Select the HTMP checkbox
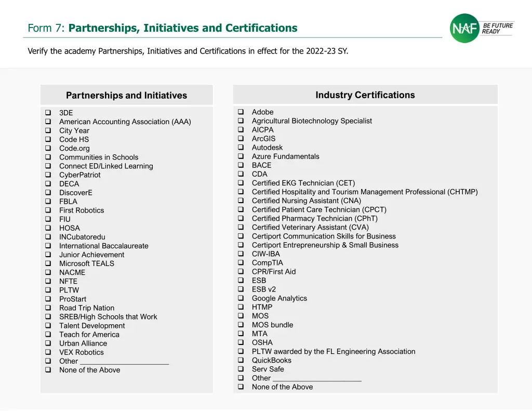 click(x=241, y=307)
